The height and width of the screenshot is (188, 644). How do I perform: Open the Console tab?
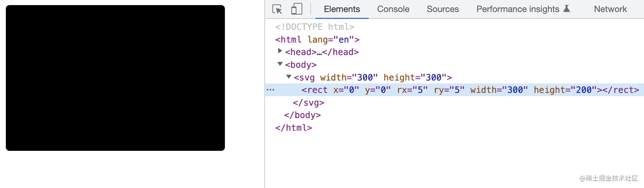point(393,9)
